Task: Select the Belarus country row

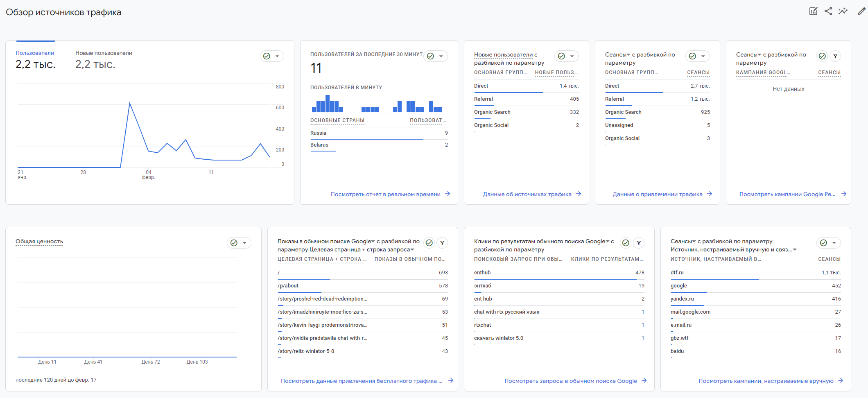Action: click(379, 145)
